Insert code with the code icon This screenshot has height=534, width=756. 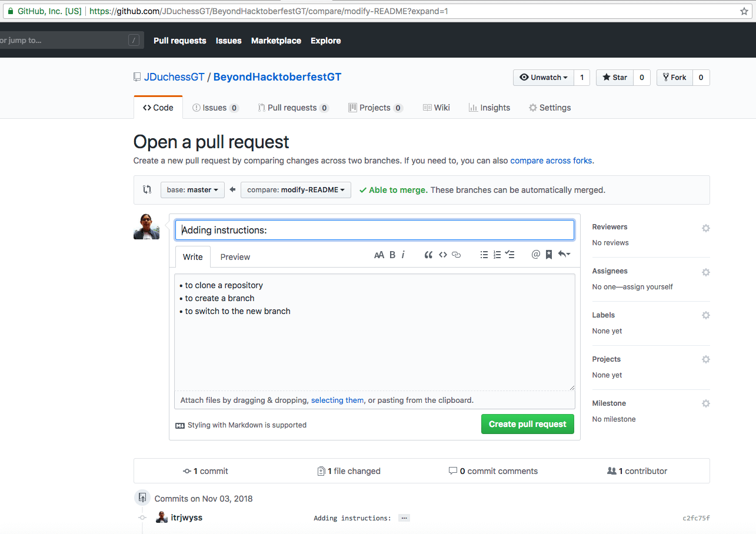click(x=443, y=255)
